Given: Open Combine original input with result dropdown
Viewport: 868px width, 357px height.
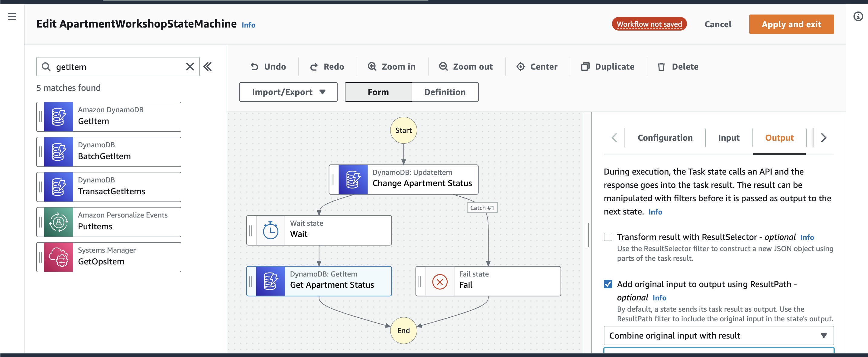Looking at the screenshot, I should pos(718,336).
